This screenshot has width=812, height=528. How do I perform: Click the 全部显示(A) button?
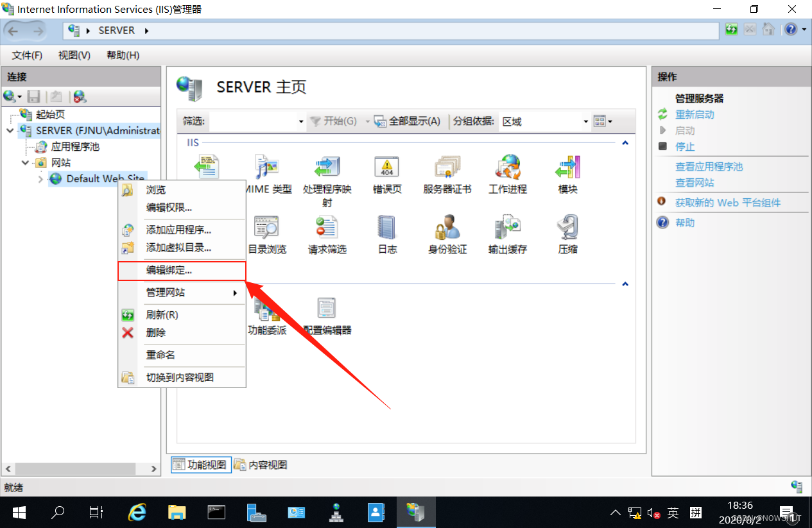(408, 121)
